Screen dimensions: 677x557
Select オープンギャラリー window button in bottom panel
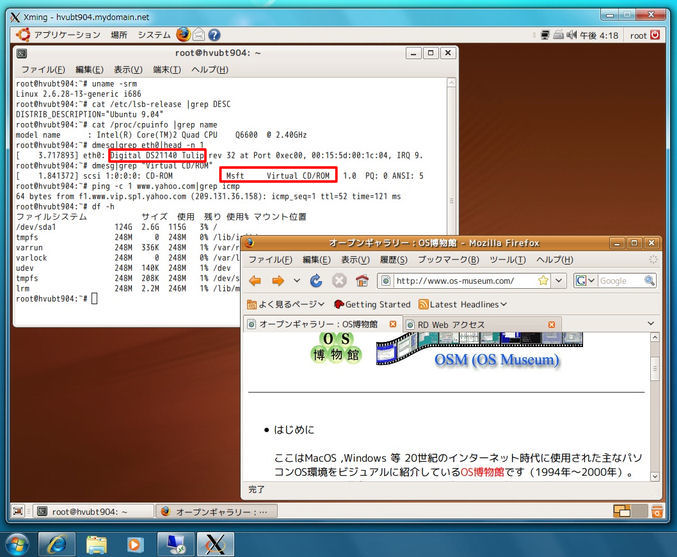[x=216, y=512]
